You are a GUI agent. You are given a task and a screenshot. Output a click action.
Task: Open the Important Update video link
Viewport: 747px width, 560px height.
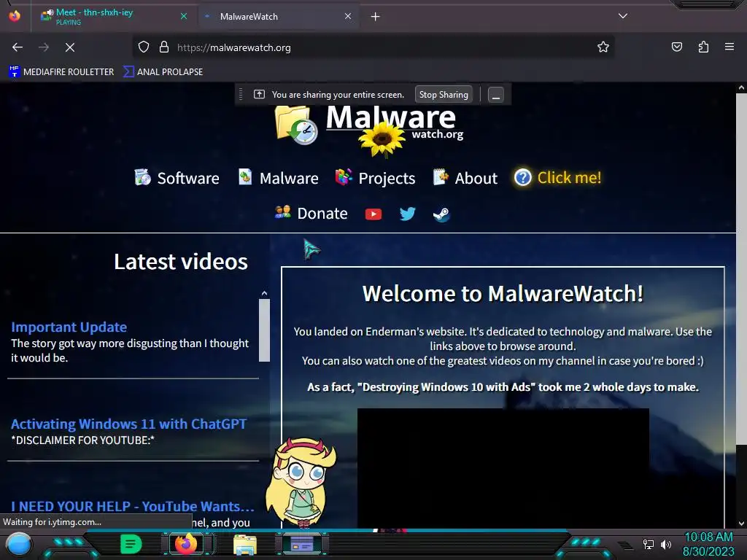click(69, 327)
